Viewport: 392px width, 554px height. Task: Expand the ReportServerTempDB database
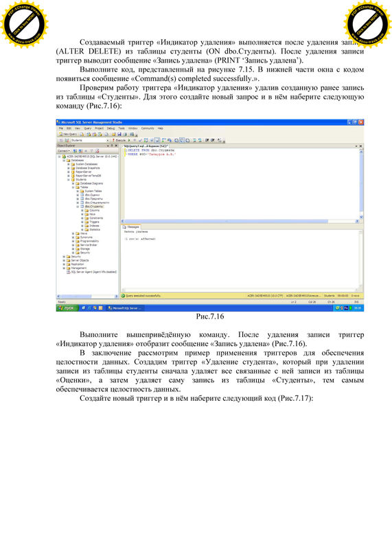(x=69, y=176)
